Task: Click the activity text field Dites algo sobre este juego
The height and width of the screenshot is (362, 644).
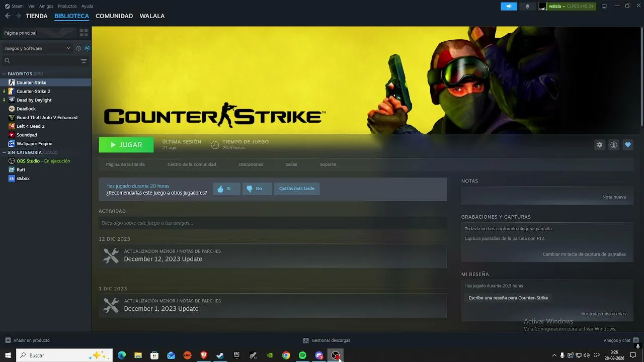Action: tap(273, 223)
